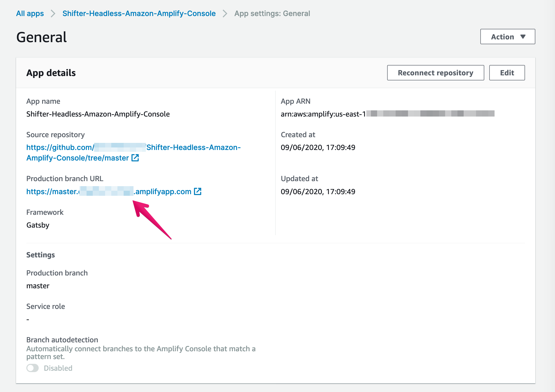
Task: Click the Service role label
Action: pyautogui.click(x=46, y=306)
